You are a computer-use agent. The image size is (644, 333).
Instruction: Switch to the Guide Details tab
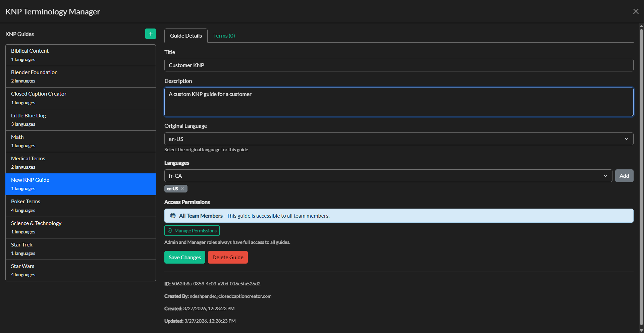185,35
